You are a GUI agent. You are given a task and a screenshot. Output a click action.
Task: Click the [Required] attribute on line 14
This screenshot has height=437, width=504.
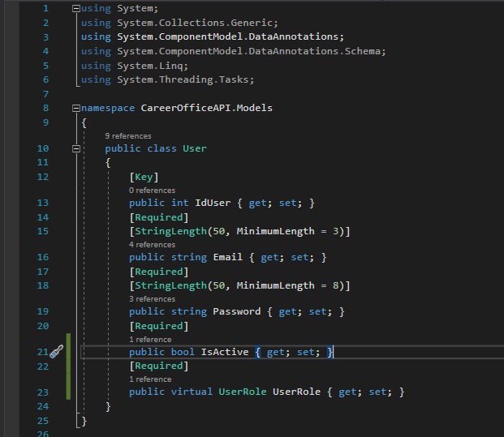[x=159, y=217]
